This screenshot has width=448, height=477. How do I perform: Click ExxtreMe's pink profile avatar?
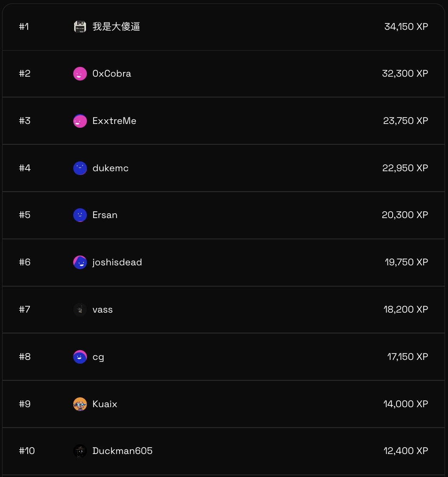[80, 121]
